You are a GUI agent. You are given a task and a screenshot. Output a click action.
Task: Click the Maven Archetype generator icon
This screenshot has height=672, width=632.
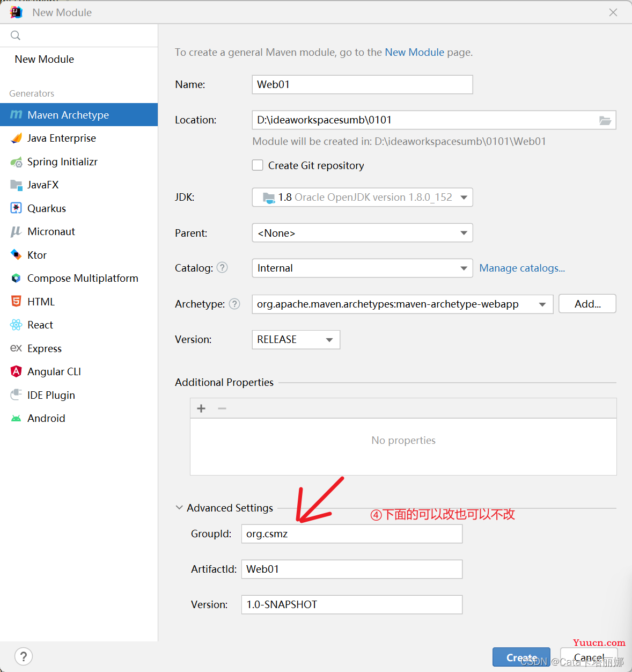16,115
